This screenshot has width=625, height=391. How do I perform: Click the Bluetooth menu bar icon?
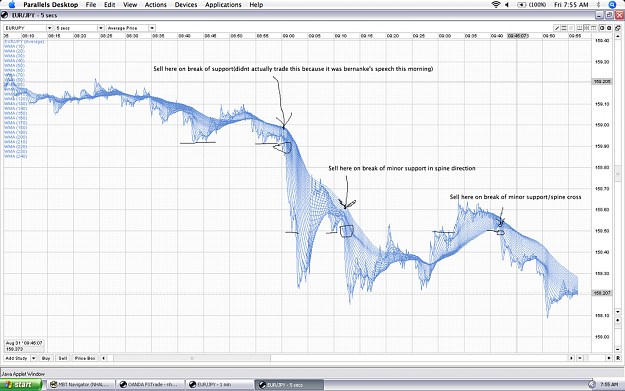598,5
